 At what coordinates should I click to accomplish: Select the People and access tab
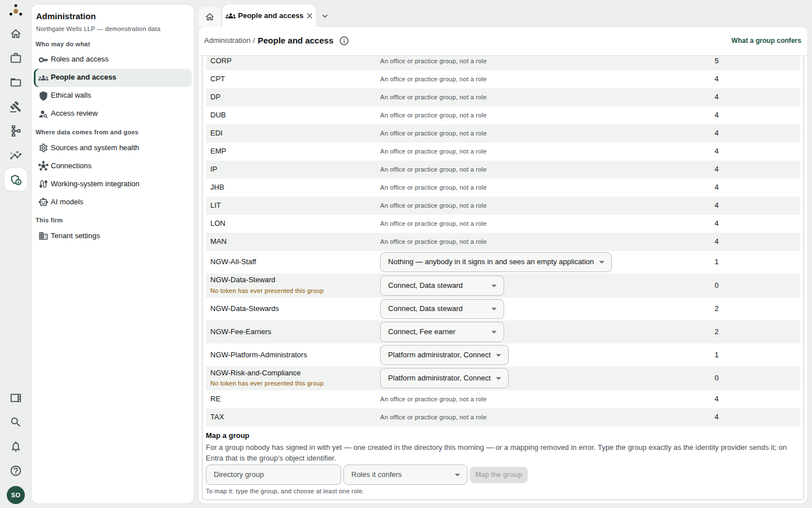269,16
